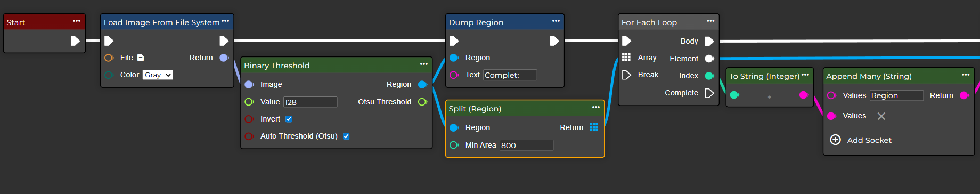Click the Body execution output arrow
Viewport: 980px width, 194px height.
click(x=709, y=41)
